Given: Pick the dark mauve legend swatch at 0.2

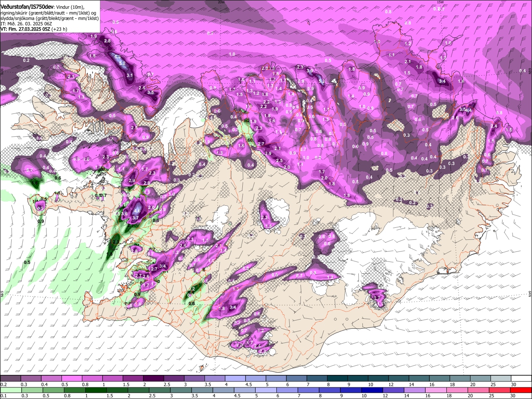Looking at the screenshot, I should pos(10,378).
